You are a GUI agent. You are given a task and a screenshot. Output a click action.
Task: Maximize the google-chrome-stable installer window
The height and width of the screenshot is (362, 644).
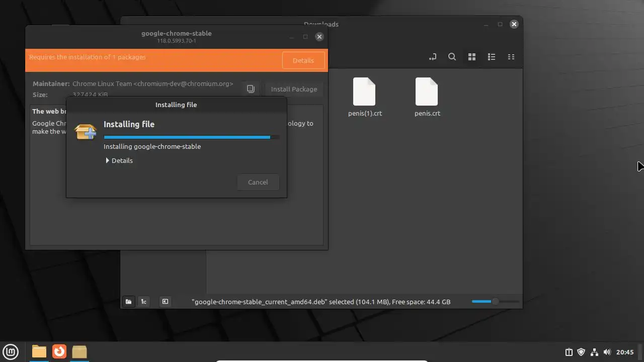[x=305, y=37]
